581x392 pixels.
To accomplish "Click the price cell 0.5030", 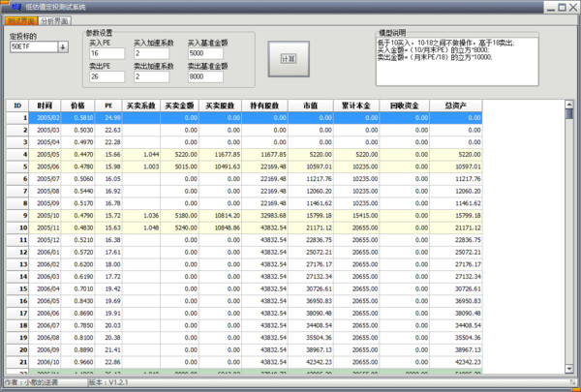I will coord(77,130).
